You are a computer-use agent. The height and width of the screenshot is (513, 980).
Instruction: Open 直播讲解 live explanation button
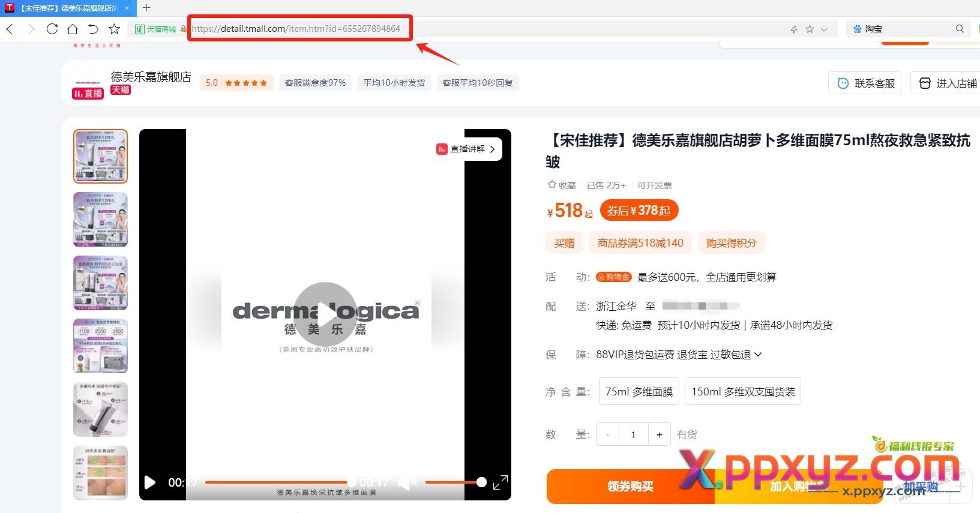click(x=467, y=149)
